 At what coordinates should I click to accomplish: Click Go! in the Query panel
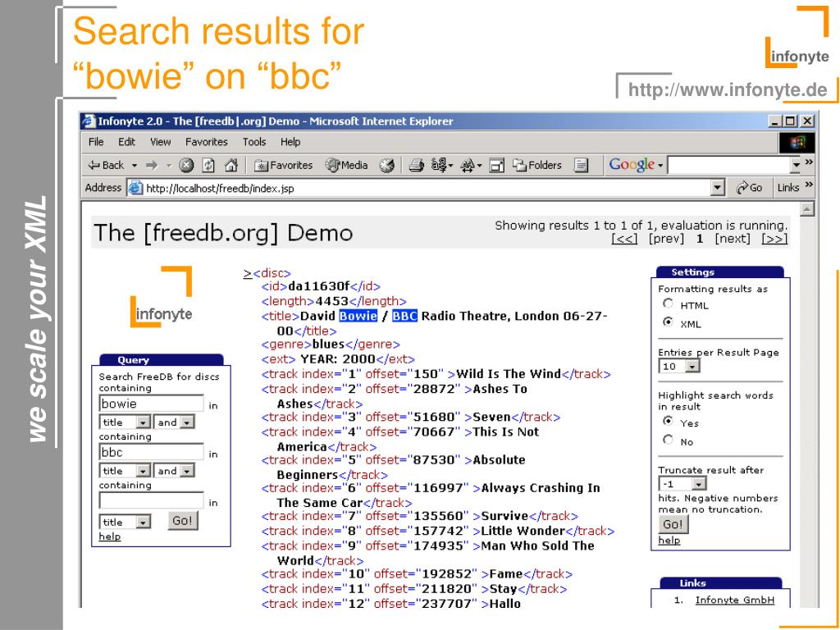pyautogui.click(x=183, y=521)
